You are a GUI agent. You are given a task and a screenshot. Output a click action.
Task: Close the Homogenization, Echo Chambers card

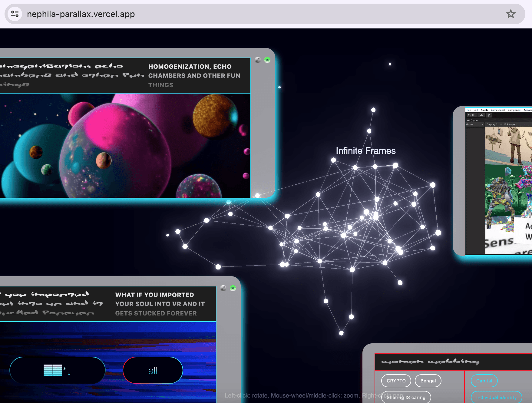click(267, 60)
